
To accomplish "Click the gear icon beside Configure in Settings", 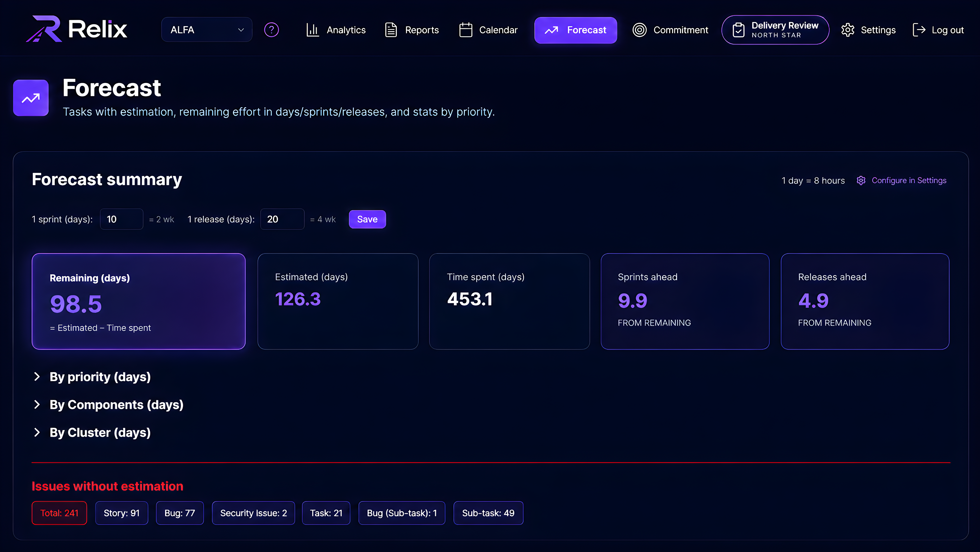I will click(x=861, y=180).
